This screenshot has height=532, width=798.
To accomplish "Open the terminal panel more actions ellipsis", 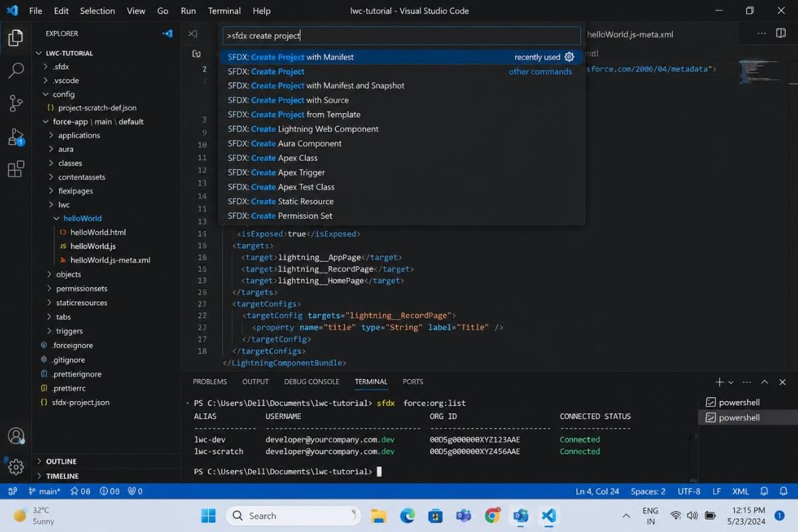I will (x=747, y=382).
